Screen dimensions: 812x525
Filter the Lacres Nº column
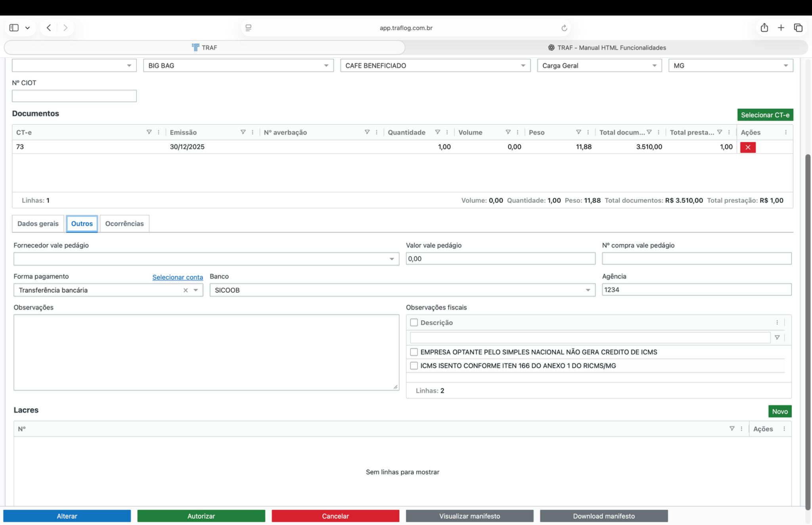tap(732, 429)
